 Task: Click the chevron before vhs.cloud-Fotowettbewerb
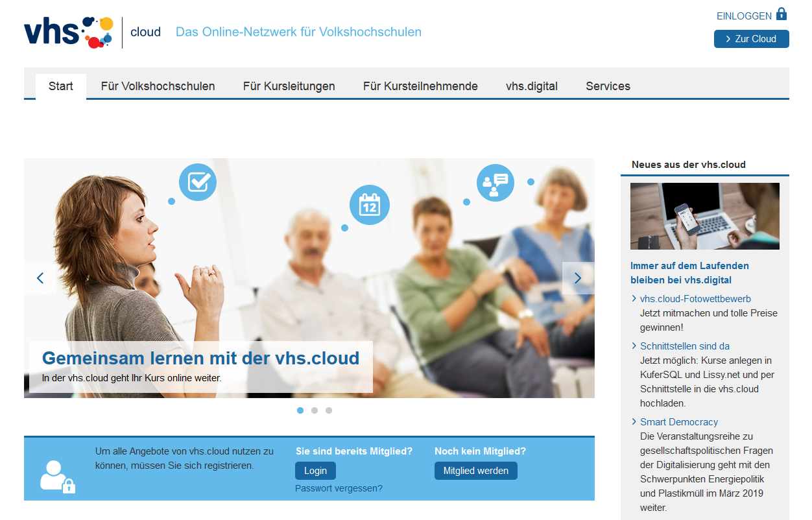[x=634, y=299]
